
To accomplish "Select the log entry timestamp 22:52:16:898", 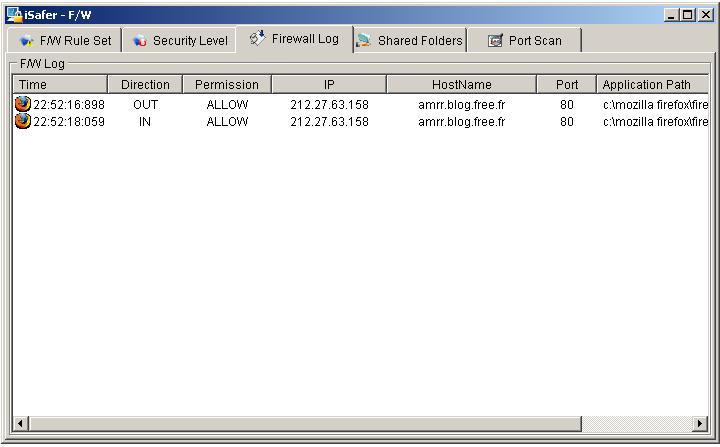I will [x=69, y=105].
